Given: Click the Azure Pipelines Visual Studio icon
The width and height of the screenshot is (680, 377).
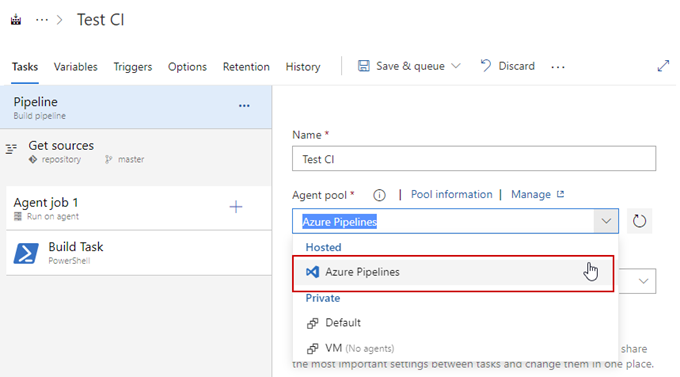Looking at the screenshot, I should (x=312, y=272).
